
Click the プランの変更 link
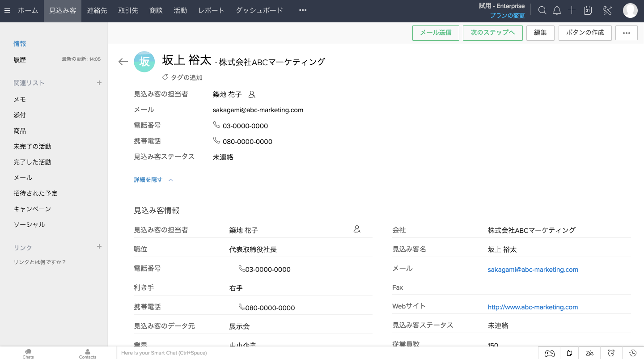(508, 16)
